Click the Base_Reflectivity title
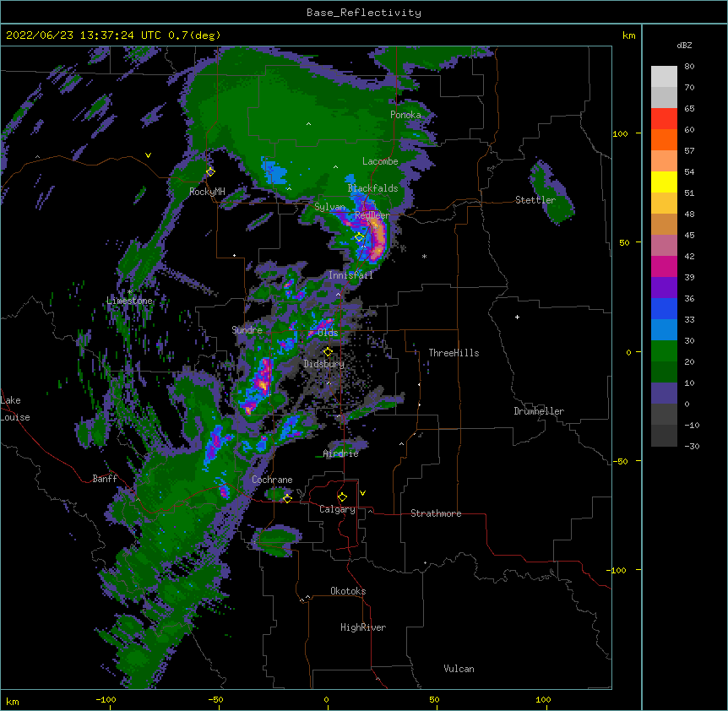This screenshot has width=728, height=711. click(x=364, y=13)
